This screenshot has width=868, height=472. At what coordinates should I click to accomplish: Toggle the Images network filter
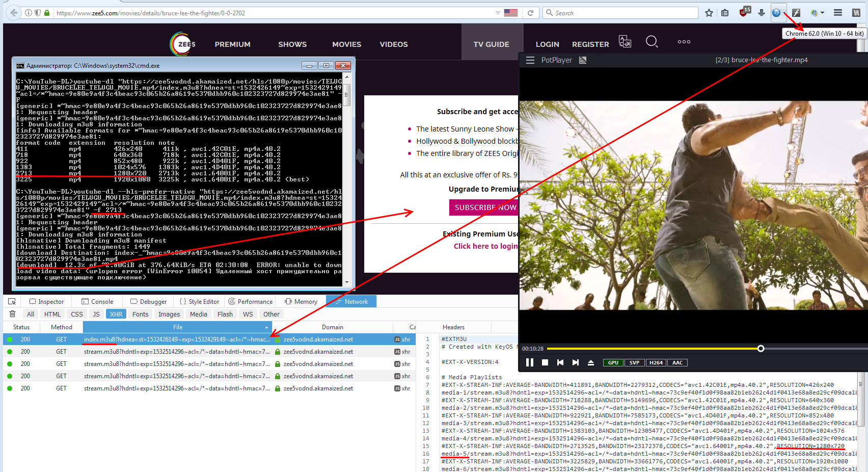tap(169, 314)
